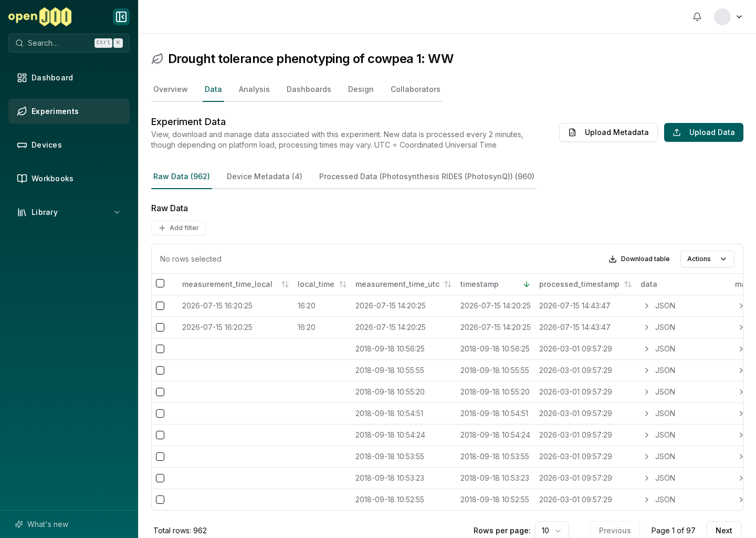Click the openJII logo
The height and width of the screenshot is (538, 756).
[40, 17]
